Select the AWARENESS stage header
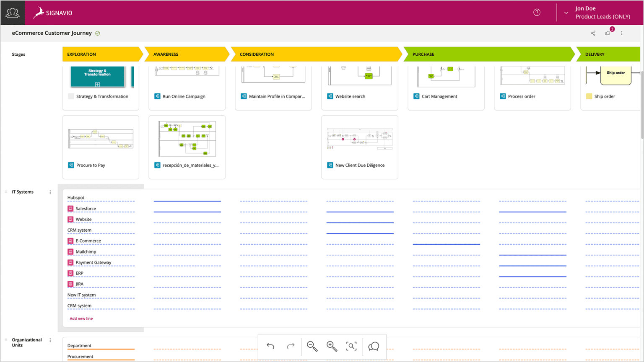 [166, 54]
